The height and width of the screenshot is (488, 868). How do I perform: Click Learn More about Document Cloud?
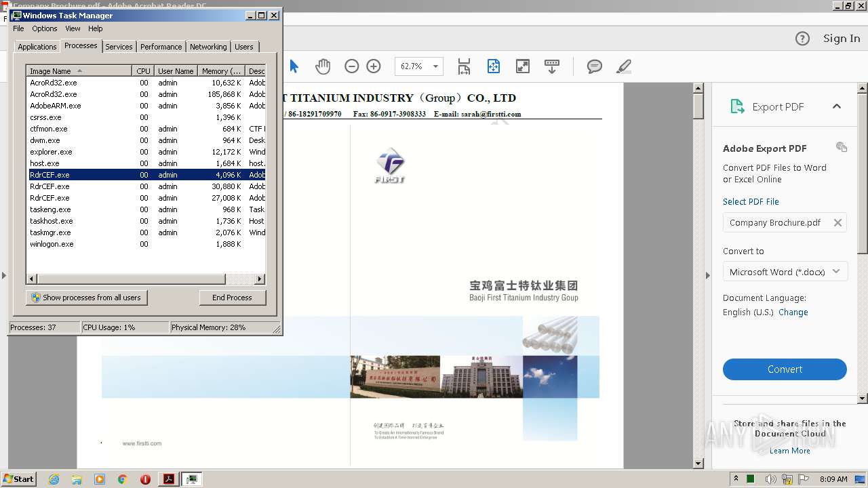pyautogui.click(x=790, y=451)
